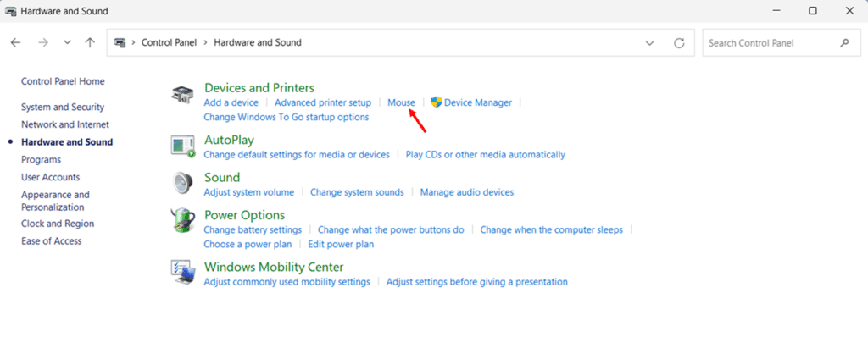This screenshot has width=868, height=337.
Task: Open Choose a power plan
Action: click(x=248, y=244)
